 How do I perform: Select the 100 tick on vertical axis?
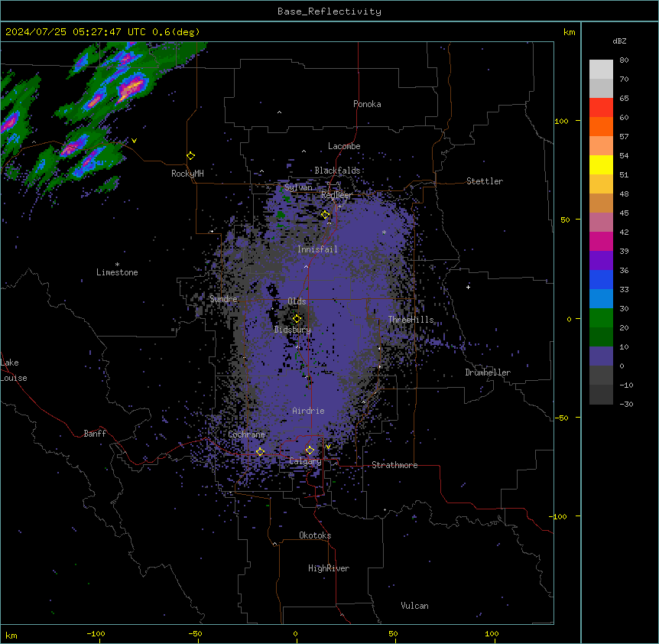tap(561, 121)
